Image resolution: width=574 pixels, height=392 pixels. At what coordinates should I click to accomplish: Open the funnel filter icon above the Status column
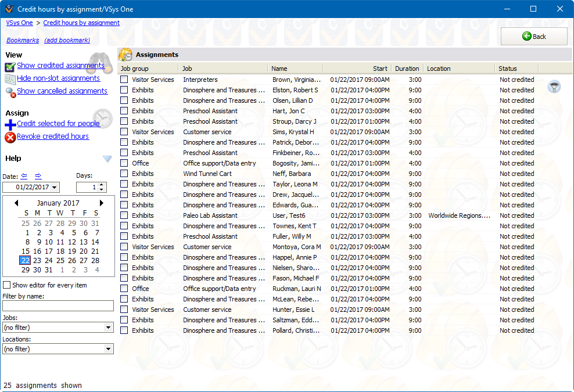[x=554, y=86]
